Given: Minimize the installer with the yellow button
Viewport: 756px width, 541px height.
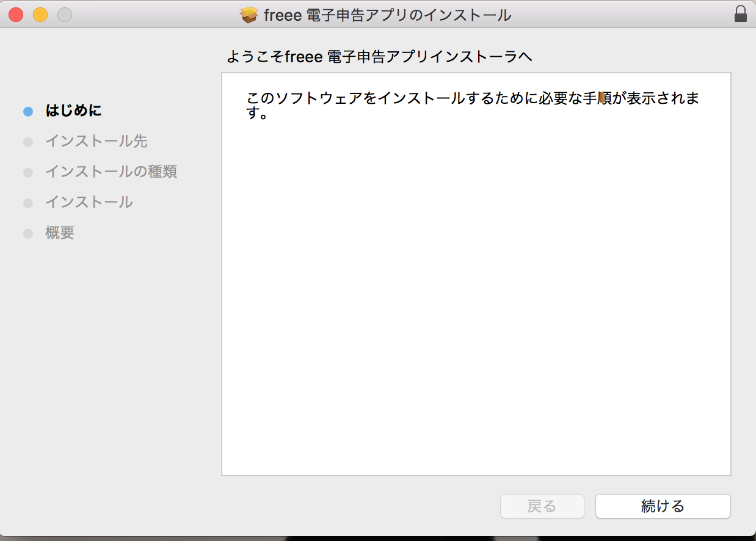Looking at the screenshot, I should pyautogui.click(x=40, y=15).
